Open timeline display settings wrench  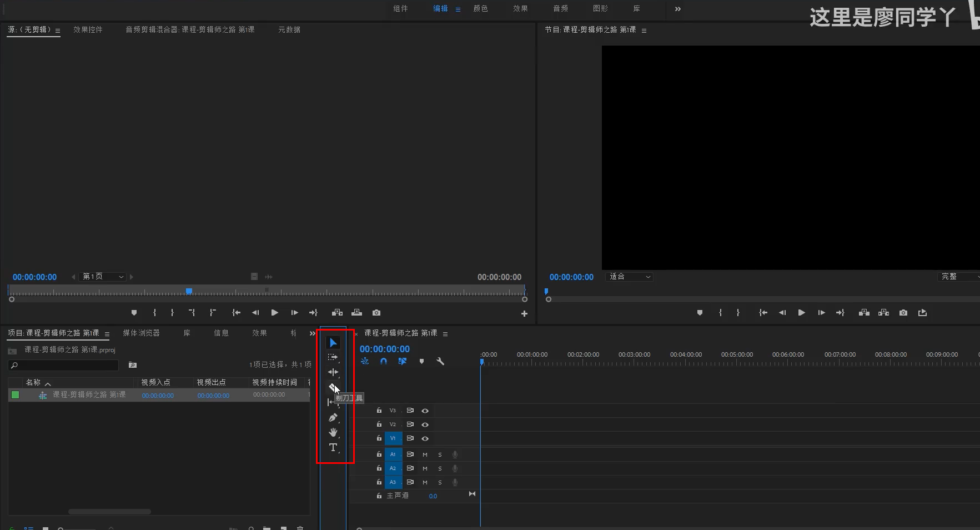pyautogui.click(x=440, y=361)
